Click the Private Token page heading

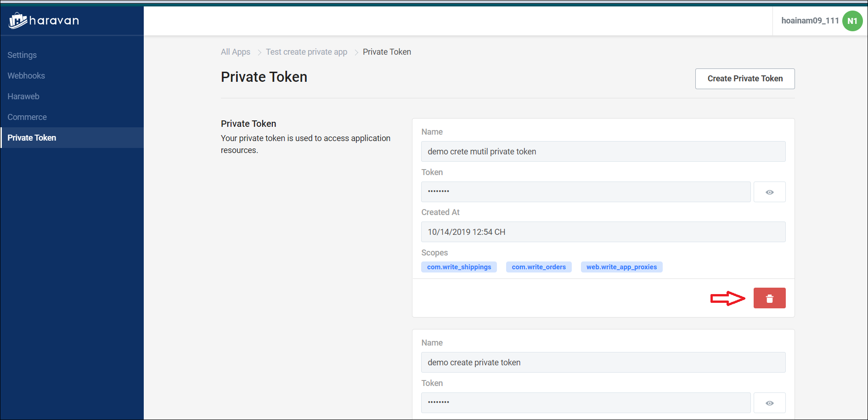pos(264,77)
